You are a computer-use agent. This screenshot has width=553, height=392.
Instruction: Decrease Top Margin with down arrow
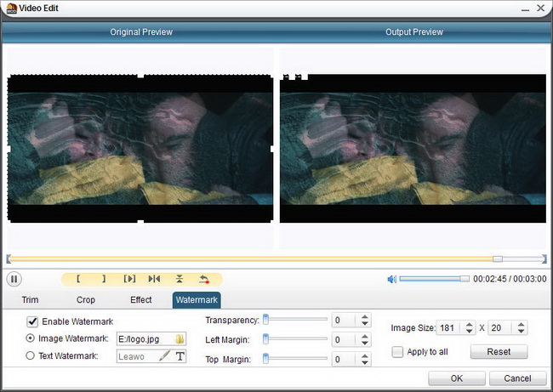(365, 363)
